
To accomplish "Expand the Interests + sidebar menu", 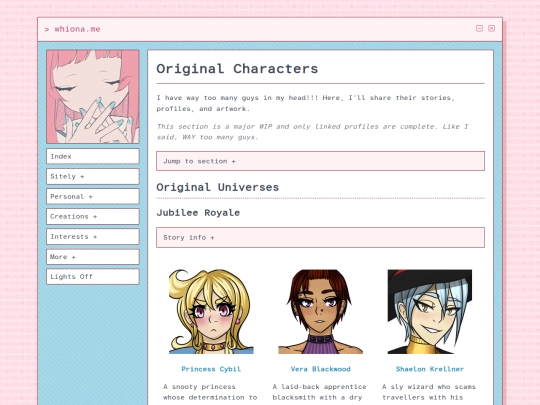I will click(93, 237).
